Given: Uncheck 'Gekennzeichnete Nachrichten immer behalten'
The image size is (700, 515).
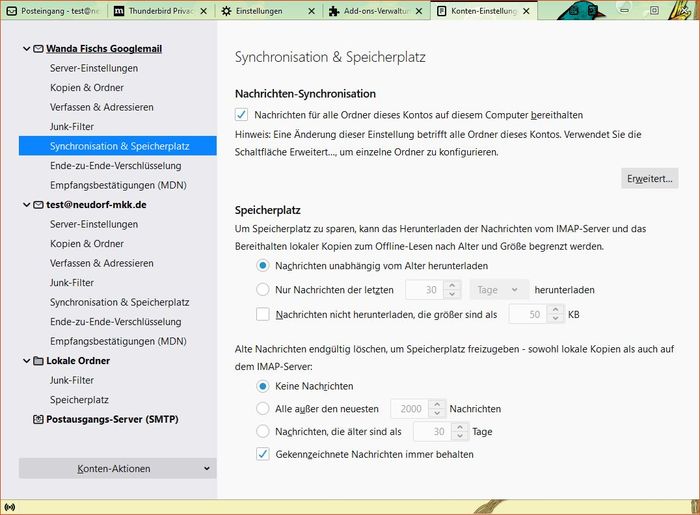Looking at the screenshot, I should [263, 454].
